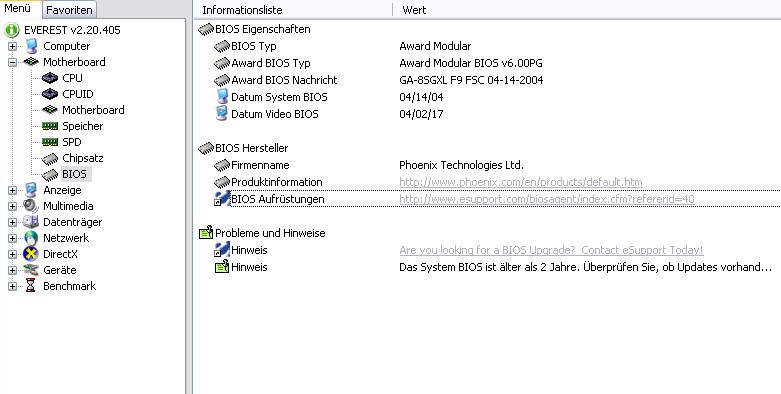The height and width of the screenshot is (394, 781).
Task: Sort by the Informationsliste column header
Action: pos(293,10)
